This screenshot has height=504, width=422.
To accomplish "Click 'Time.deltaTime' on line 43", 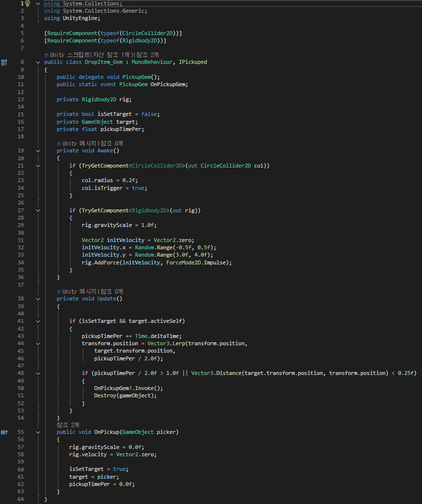I will [x=157, y=336].
